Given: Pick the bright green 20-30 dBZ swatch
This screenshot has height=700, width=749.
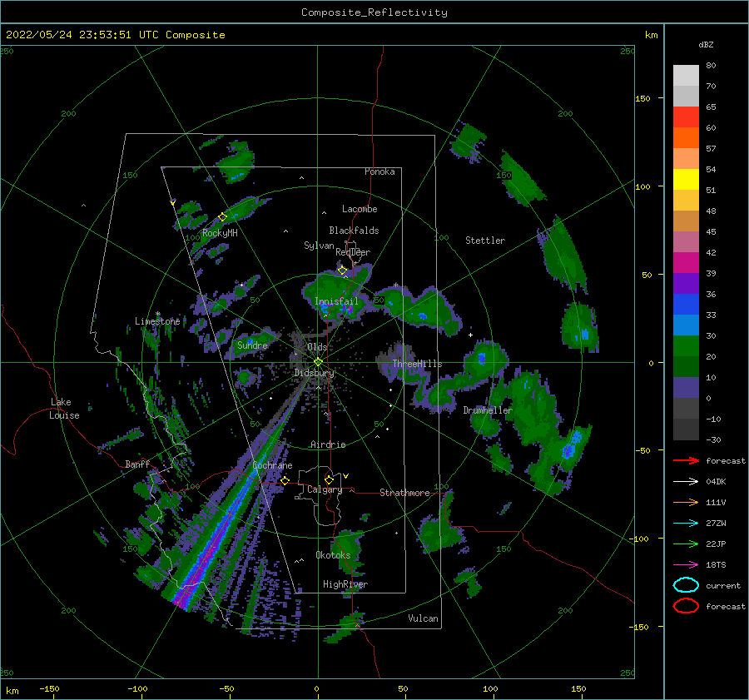Looking at the screenshot, I should coord(686,345).
